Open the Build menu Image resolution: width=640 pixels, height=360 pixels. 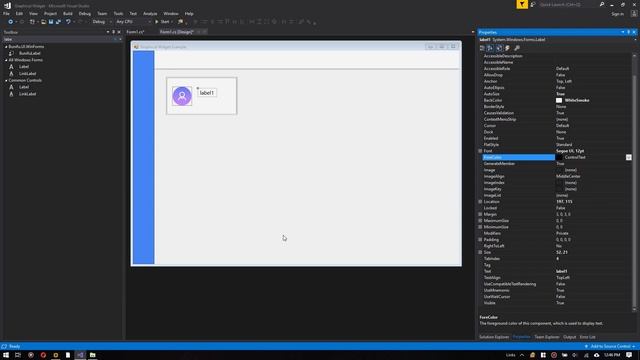point(68,13)
